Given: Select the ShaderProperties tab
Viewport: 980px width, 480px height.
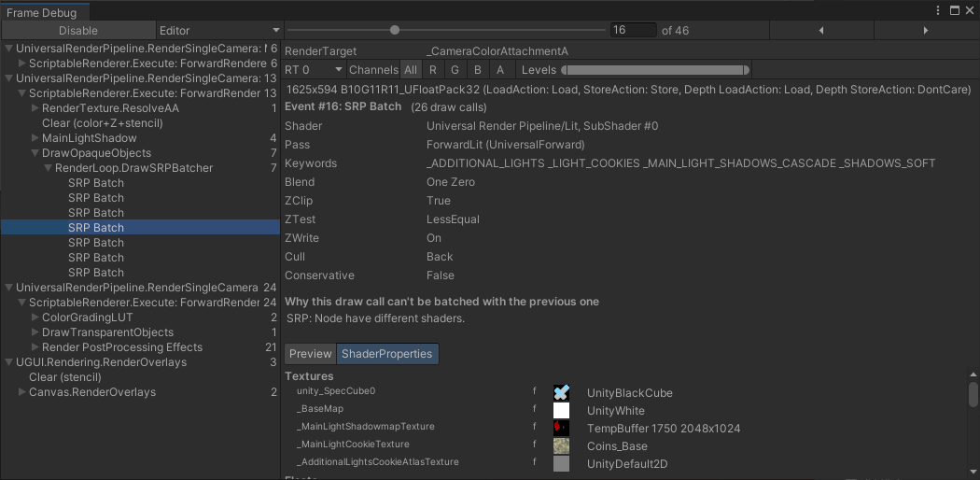Looking at the screenshot, I should click(x=386, y=354).
